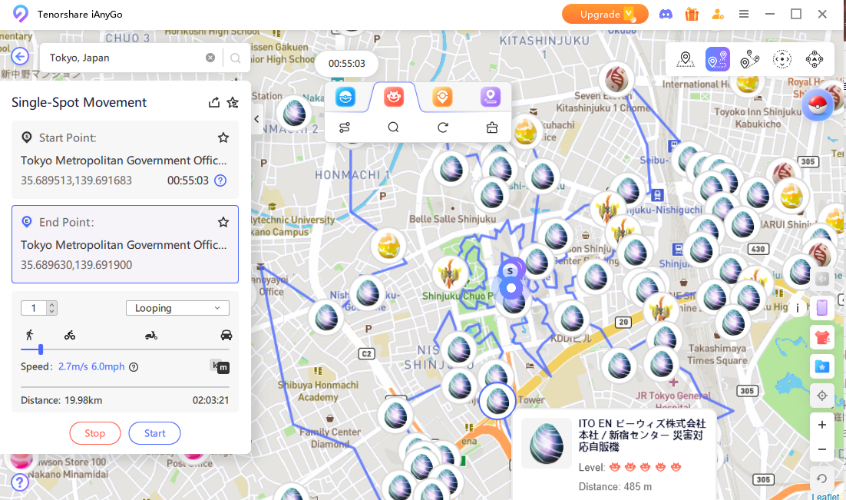This screenshot has width=846, height=500.
Task: Open the raid filter settings icon
Action: [x=344, y=127]
